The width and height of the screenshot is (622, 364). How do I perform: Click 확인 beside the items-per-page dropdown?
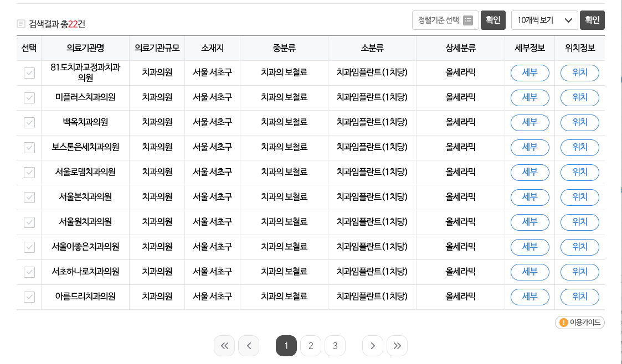pyautogui.click(x=592, y=20)
